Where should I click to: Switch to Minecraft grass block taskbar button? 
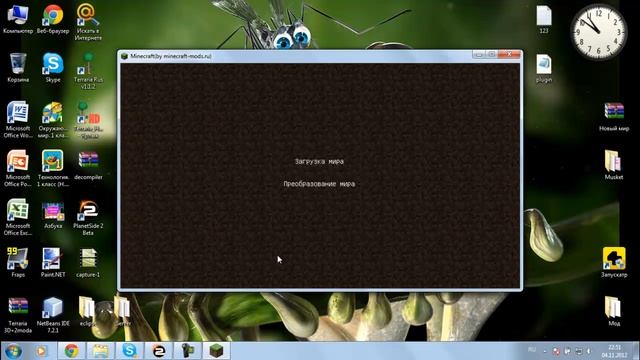click(x=216, y=351)
